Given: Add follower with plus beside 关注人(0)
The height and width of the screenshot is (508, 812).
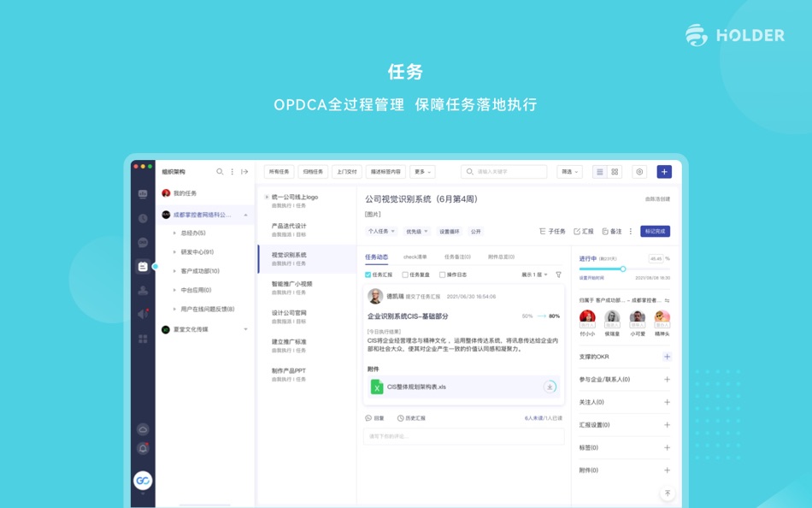Looking at the screenshot, I should [667, 402].
